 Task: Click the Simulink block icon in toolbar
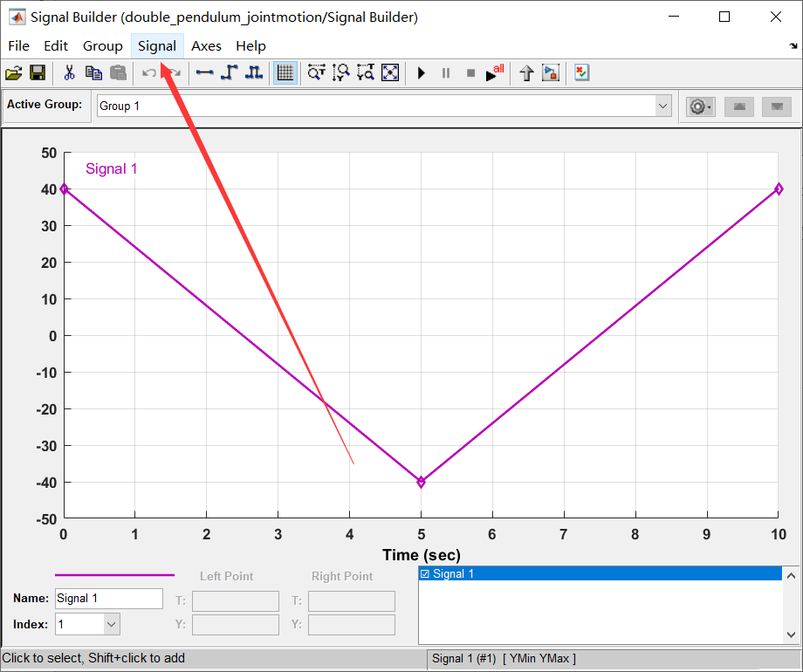click(x=551, y=73)
